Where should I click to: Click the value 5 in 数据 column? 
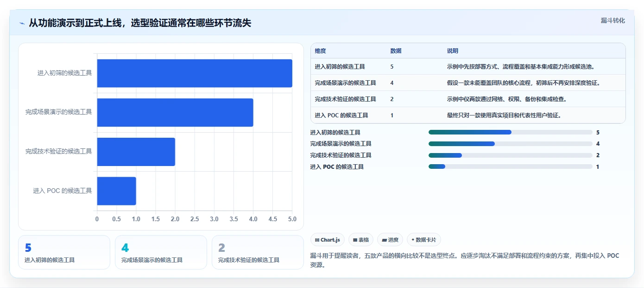(392, 67)
